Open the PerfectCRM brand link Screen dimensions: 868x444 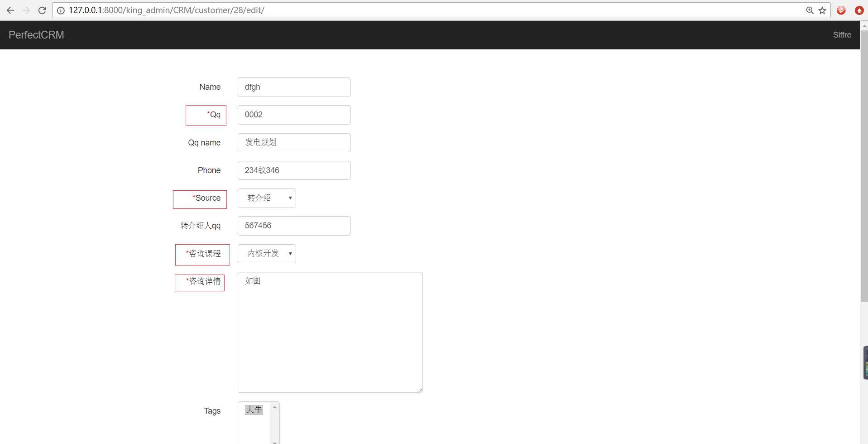point(36,35)
